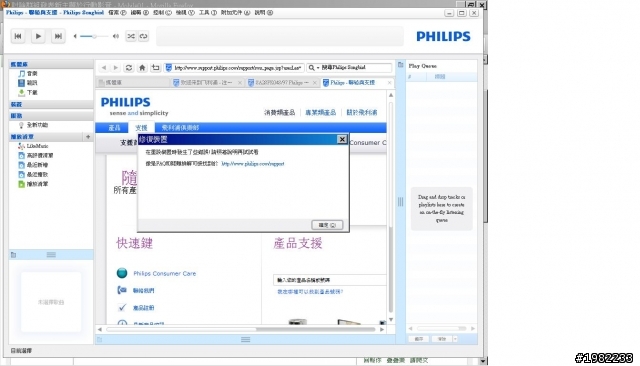Open the Add-ons menu (附加元件)

coord(236,13)
